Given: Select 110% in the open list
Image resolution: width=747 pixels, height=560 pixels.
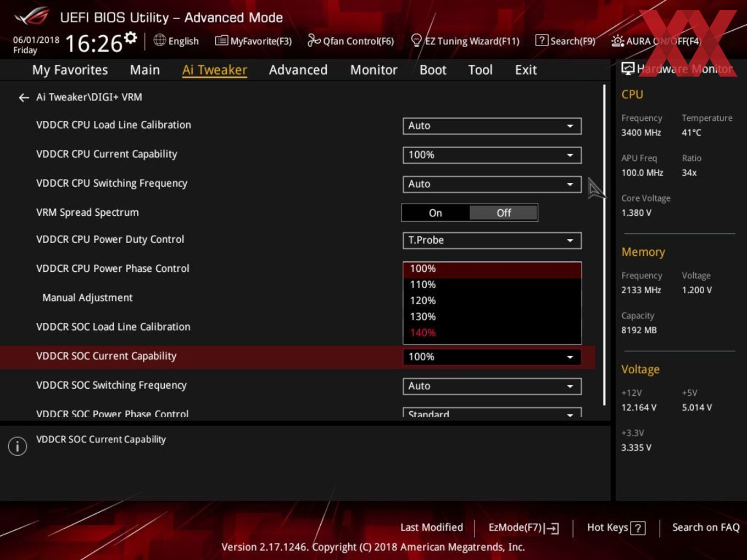Looking at the screenshot, I should (x=492, y=284).
